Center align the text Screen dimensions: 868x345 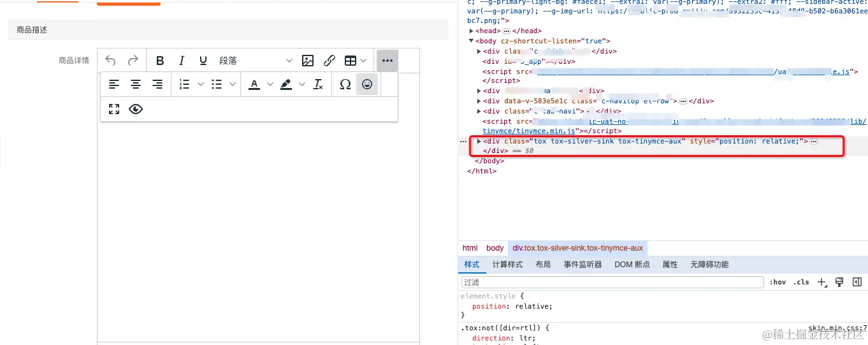click(136, 84)
